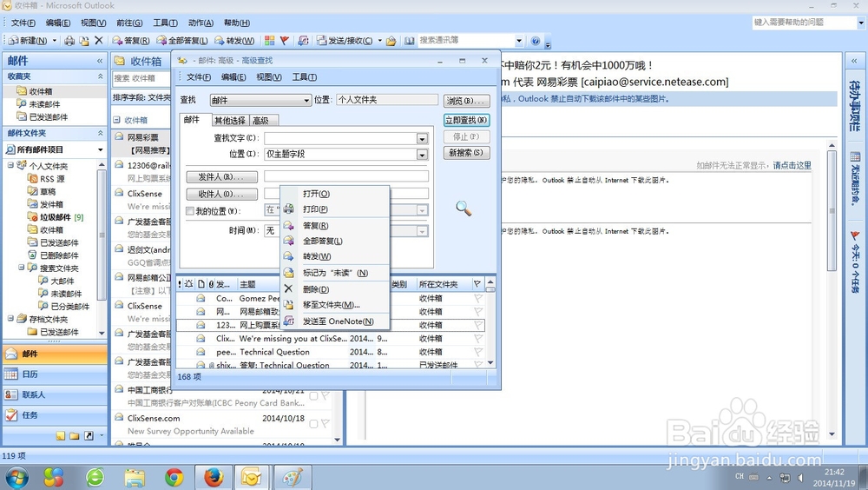Toggle flag for pee... Technical Question row
The width and height of the screenshot is (868, 490).
[477, 351]
